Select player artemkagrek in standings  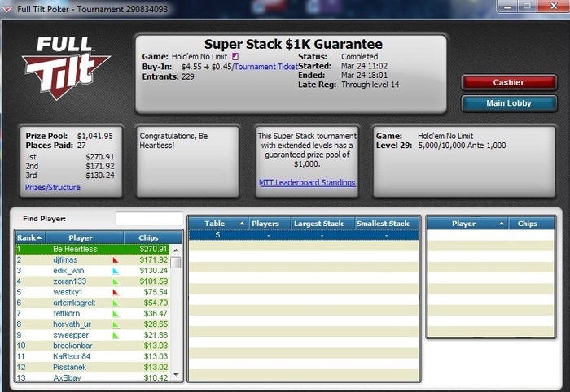click(93, 303)
